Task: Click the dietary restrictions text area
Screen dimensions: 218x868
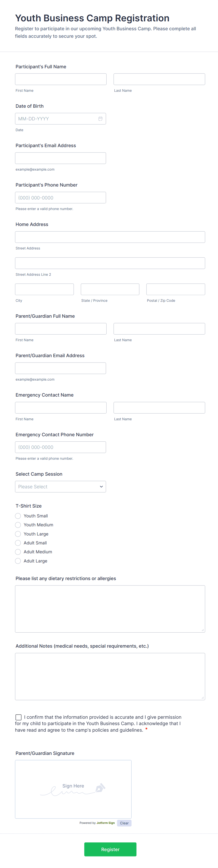Action: click(x=110, y=608)
